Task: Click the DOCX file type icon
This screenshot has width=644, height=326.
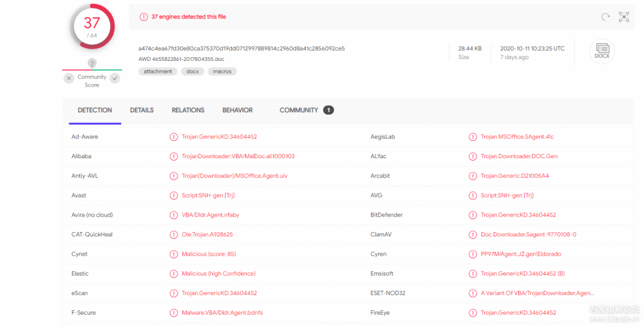Action: 602,52
